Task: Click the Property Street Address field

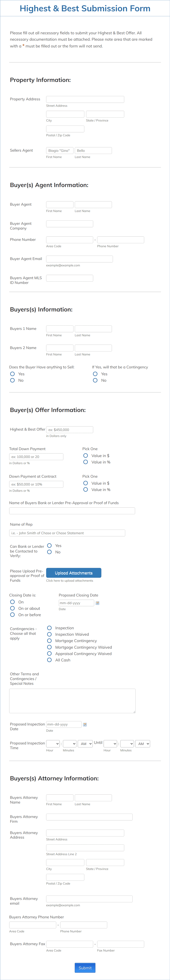Action: tap(85, 99)
